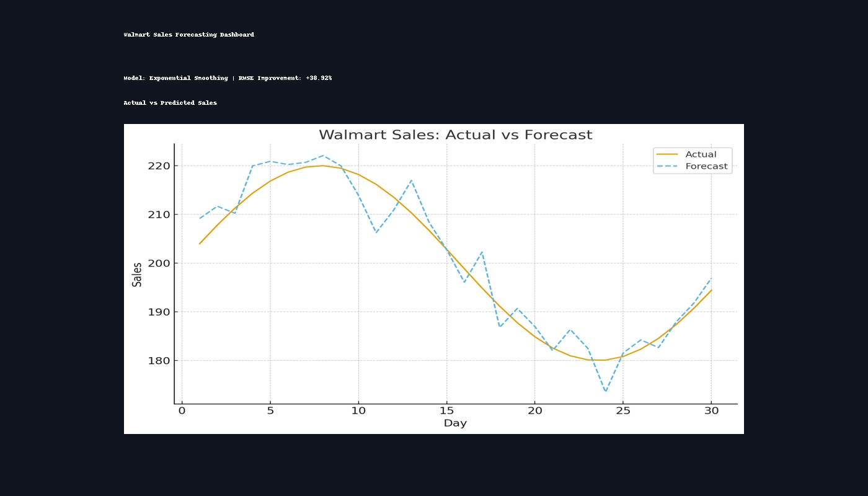Viewport: 868px width, 496px height.
Task: Click the Forecast dashed line icon
Action: [667, 166]
